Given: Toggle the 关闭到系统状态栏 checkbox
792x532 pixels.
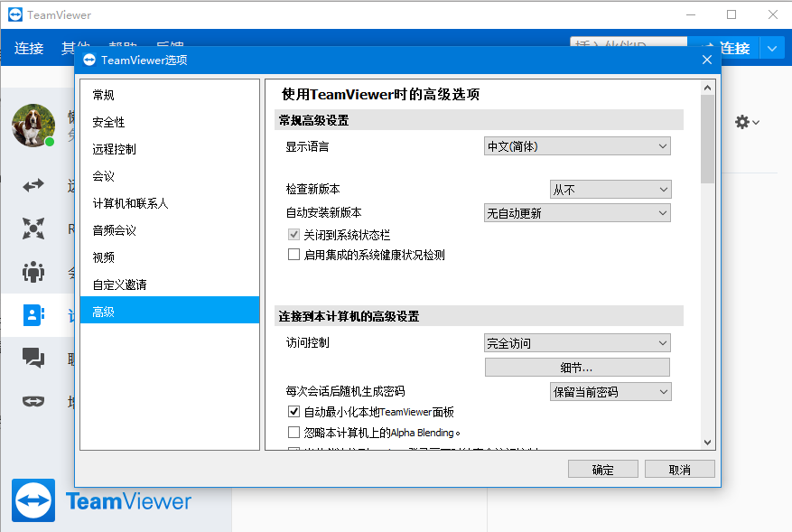Looking at the screenshot, I should (x=294, y=235).
